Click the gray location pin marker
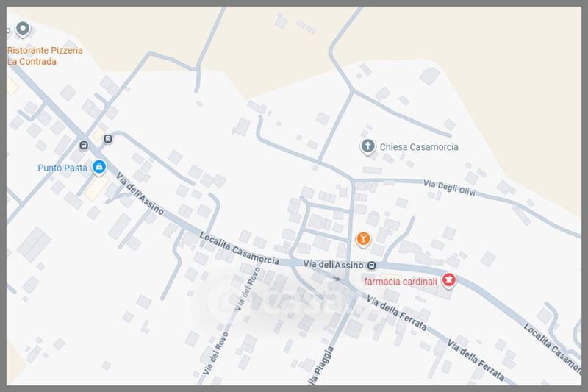588x392 pixels. (23, 29)
